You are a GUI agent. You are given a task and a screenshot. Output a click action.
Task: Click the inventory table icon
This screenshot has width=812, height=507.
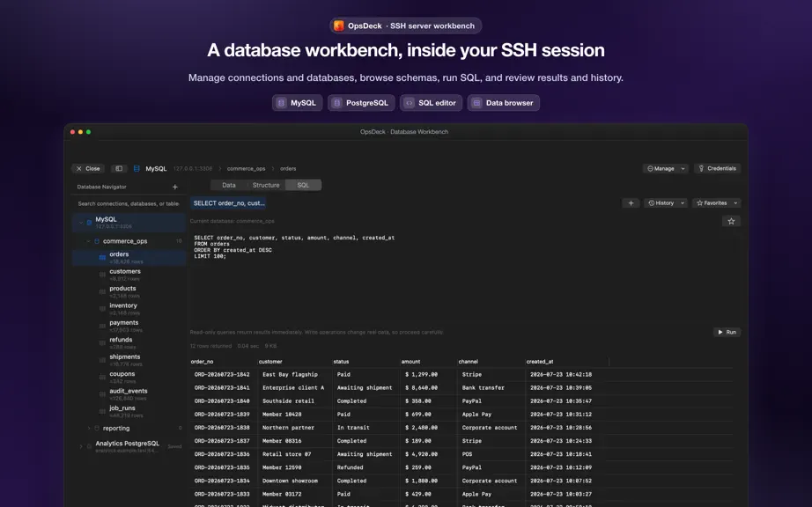coord(102,308)
